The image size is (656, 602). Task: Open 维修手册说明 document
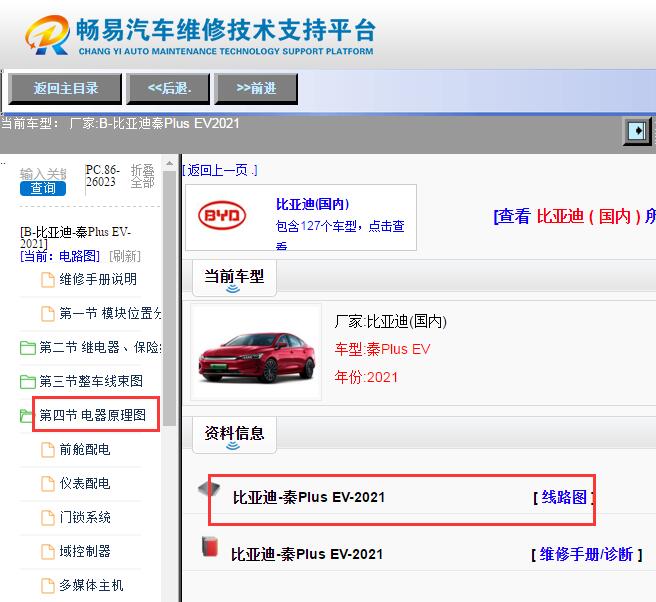pyautogui.click(x=98, y=279)
